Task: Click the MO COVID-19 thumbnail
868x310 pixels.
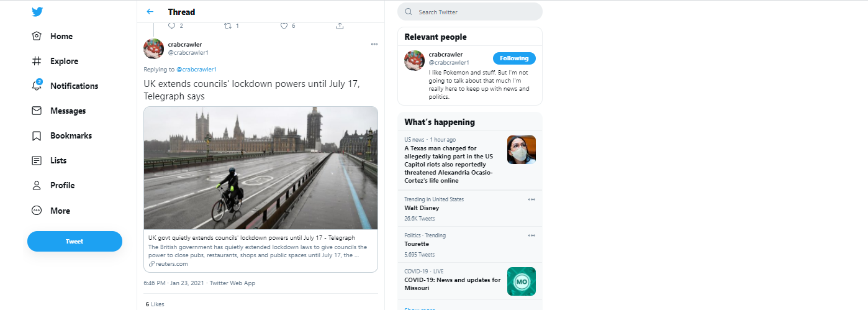Action: click(x=522, y=281)
